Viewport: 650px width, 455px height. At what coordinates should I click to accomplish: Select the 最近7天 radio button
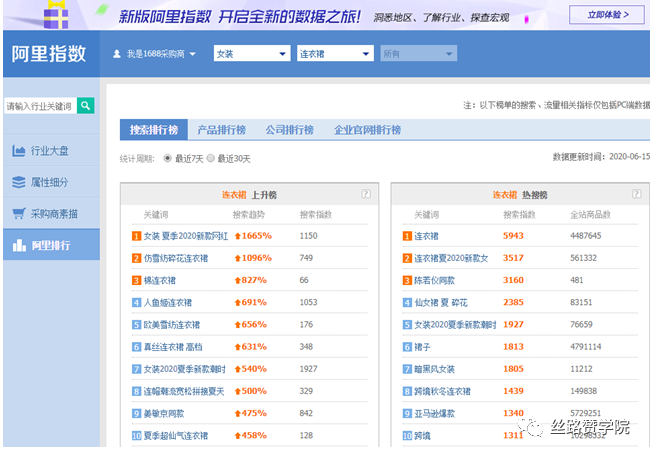168,159
